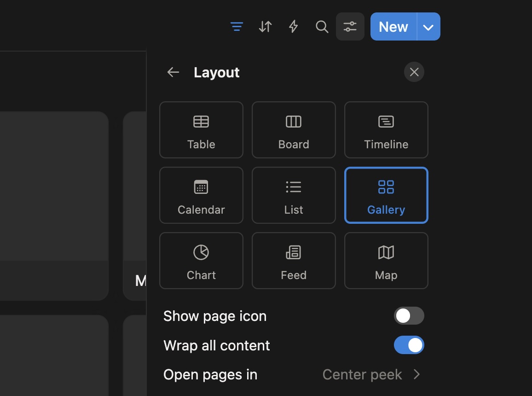The image size is (532, 396).
Task: Select the Feed layout icon
Action: pos(294,261)
